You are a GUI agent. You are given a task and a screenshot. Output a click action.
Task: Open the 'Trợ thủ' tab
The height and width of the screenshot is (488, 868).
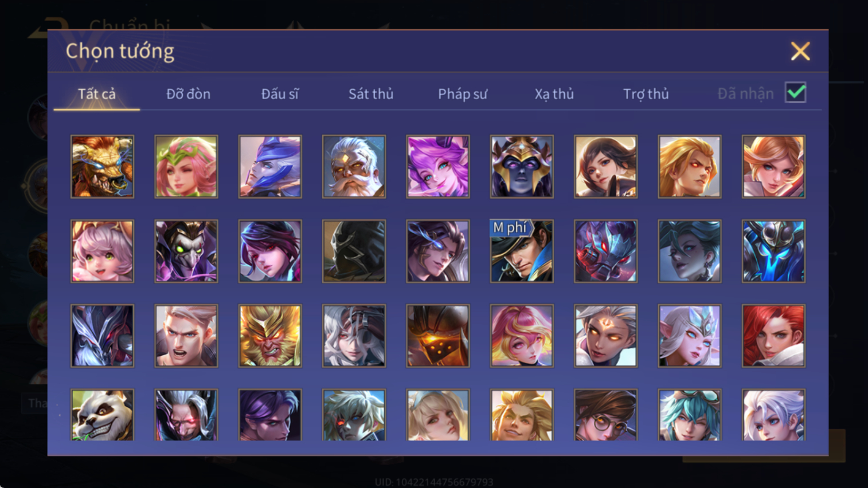(646, 94)
